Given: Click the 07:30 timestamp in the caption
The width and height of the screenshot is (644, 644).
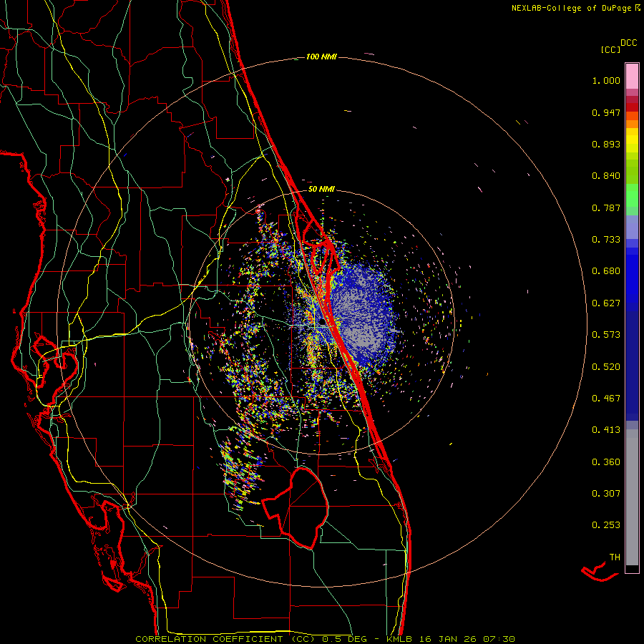Looking at the screenshot, I should click(x=500, y=639).
